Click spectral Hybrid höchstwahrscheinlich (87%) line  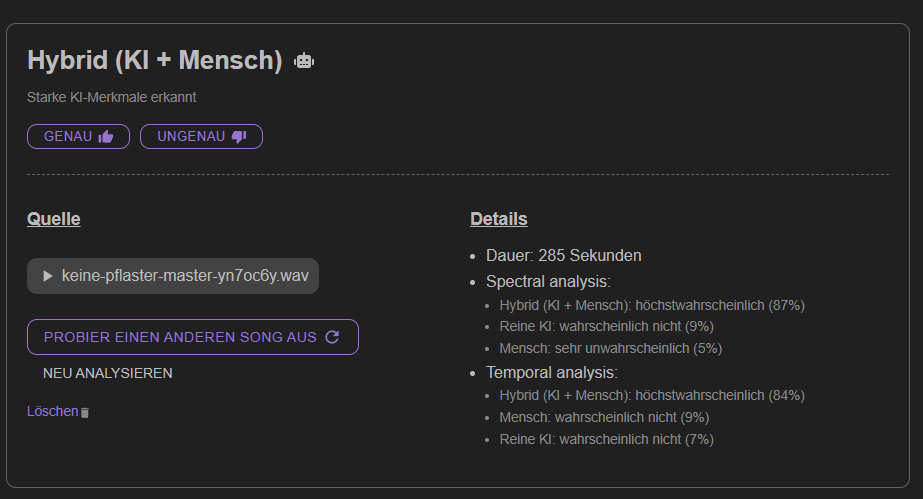652,305
